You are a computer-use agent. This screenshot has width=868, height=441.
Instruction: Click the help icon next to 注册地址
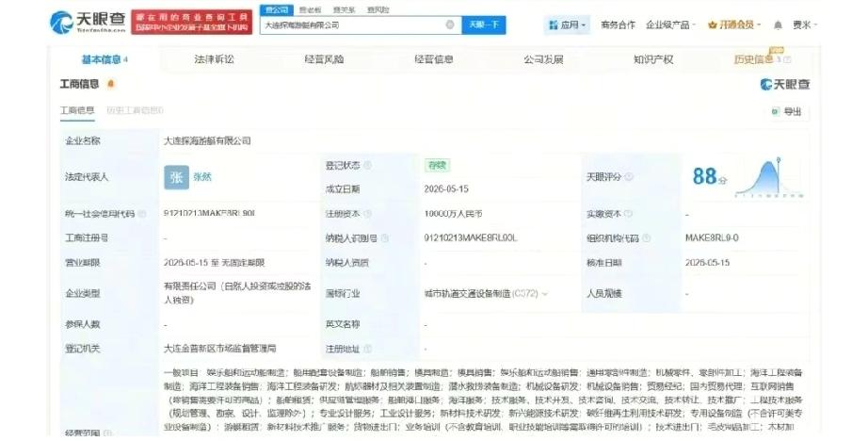coord(367,349)
